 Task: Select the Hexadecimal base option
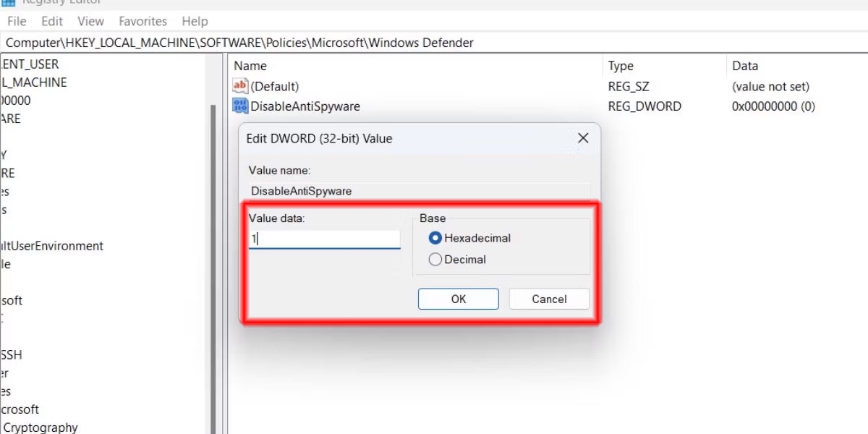[435, 237]
